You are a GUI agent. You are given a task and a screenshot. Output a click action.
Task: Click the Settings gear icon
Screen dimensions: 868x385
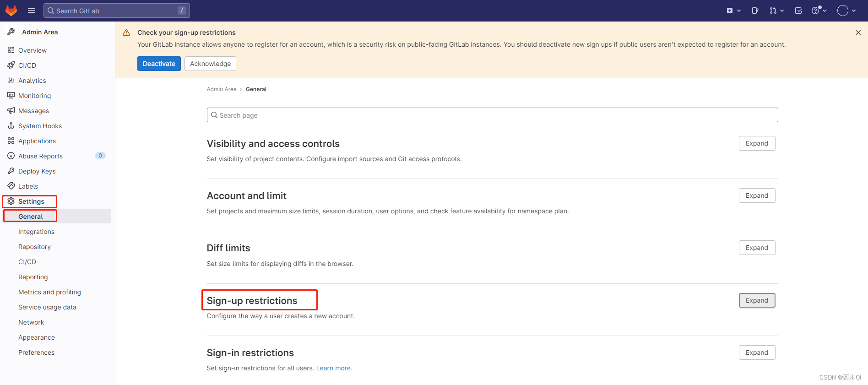pyautogui.click(x=11, y=201)
